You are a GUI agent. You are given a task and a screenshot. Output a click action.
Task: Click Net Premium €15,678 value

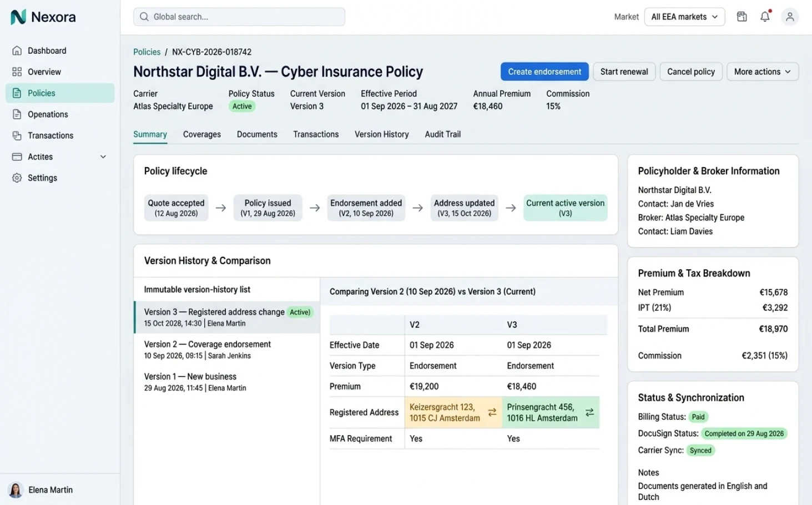coord(774,292)
